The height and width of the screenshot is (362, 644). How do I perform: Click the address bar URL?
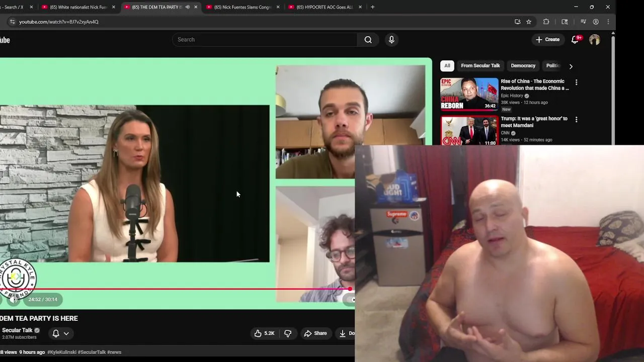tap(59, 22)
